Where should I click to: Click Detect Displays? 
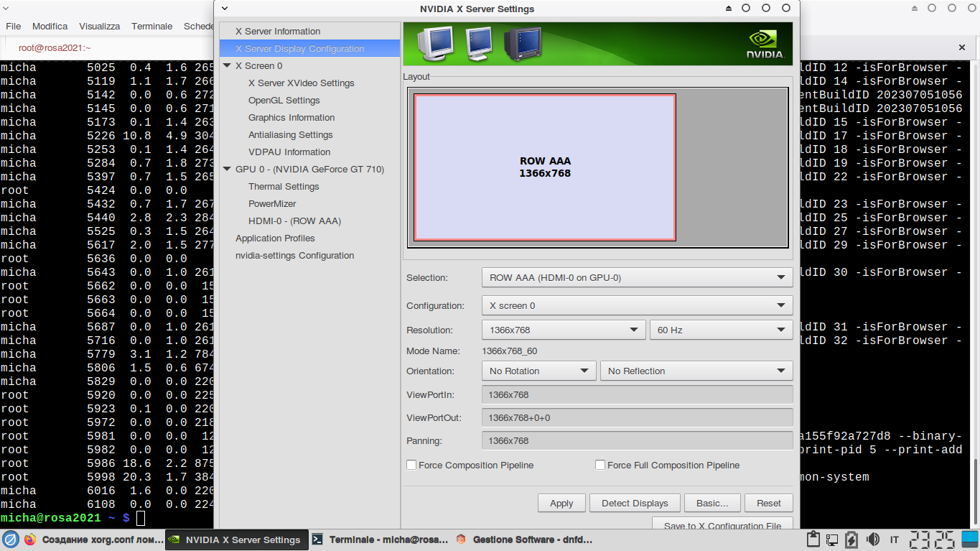635,503
